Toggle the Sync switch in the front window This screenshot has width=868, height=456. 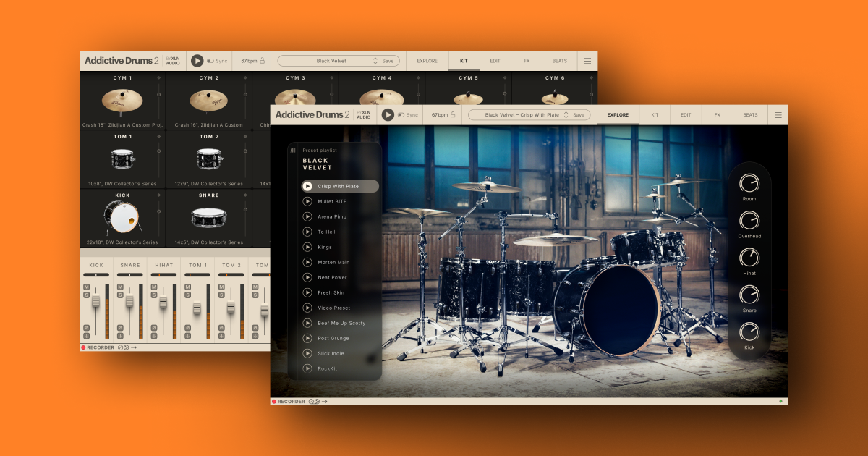(x=401, y=114)
